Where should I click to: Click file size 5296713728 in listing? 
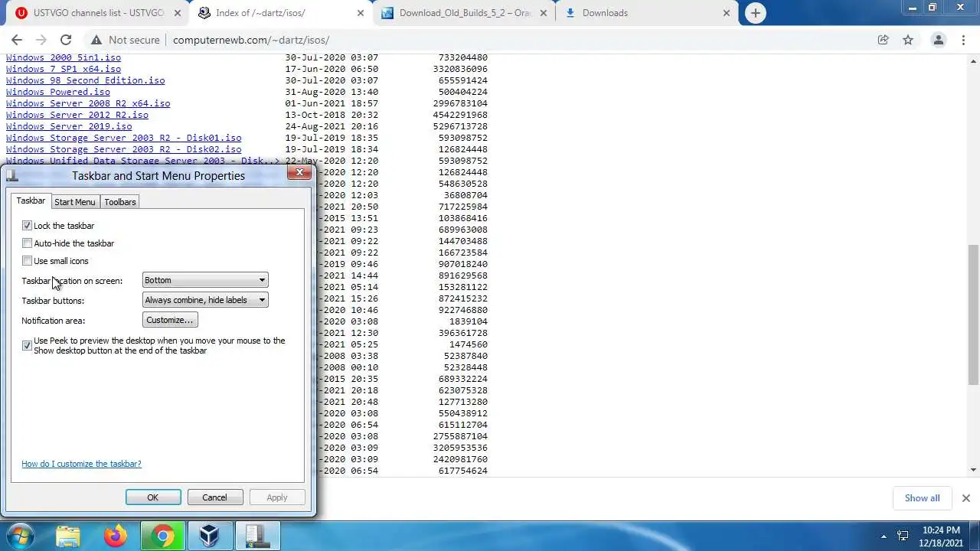(x=460, y=126)
